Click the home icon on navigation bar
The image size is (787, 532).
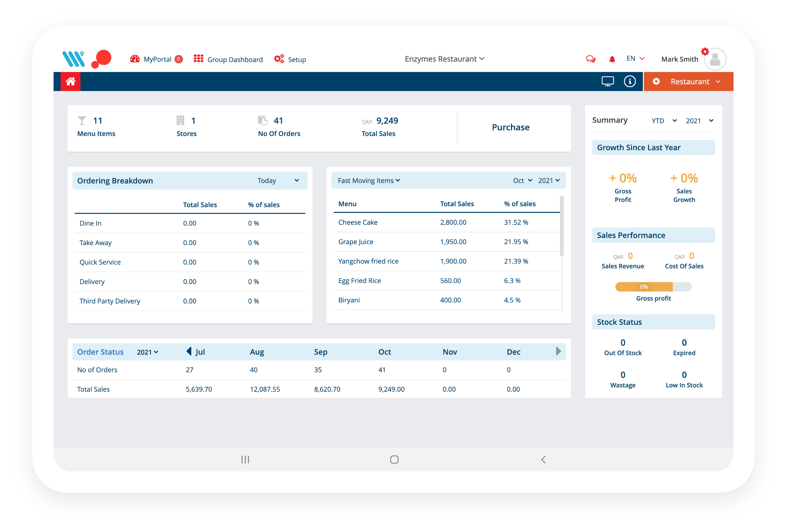pyautogui.click(x=70, y=81)
